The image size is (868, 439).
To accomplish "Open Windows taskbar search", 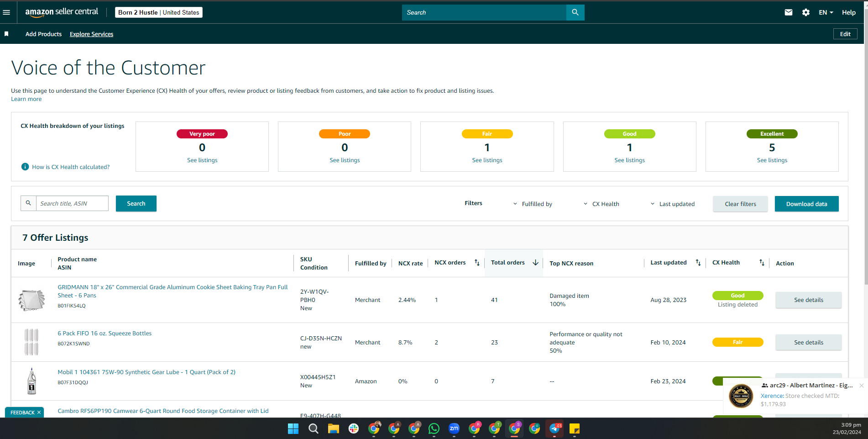I will 313,428.
